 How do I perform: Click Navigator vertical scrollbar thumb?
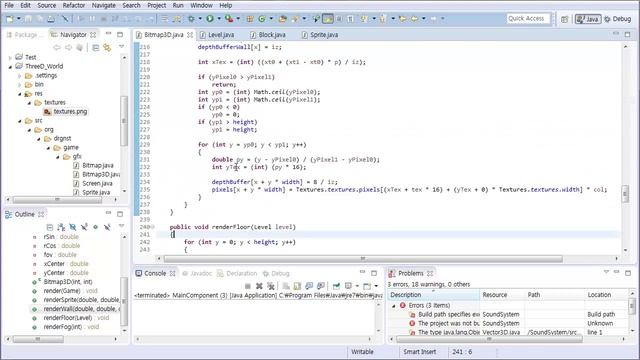coord(124,121)
